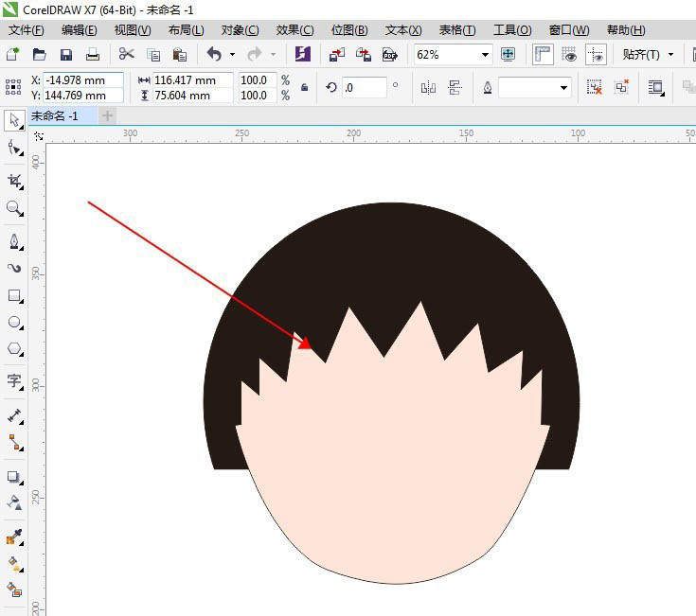Select the Polygon tool

[14, 349]
